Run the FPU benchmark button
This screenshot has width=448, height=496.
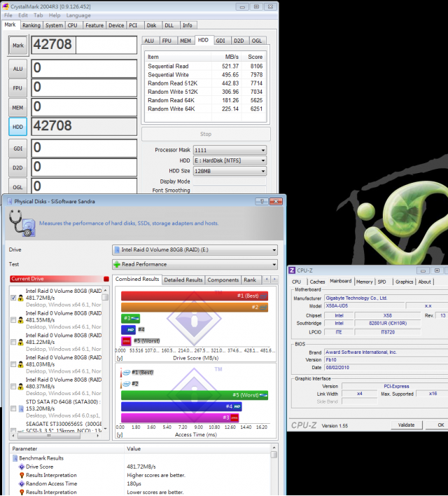(x=17, y=88)
